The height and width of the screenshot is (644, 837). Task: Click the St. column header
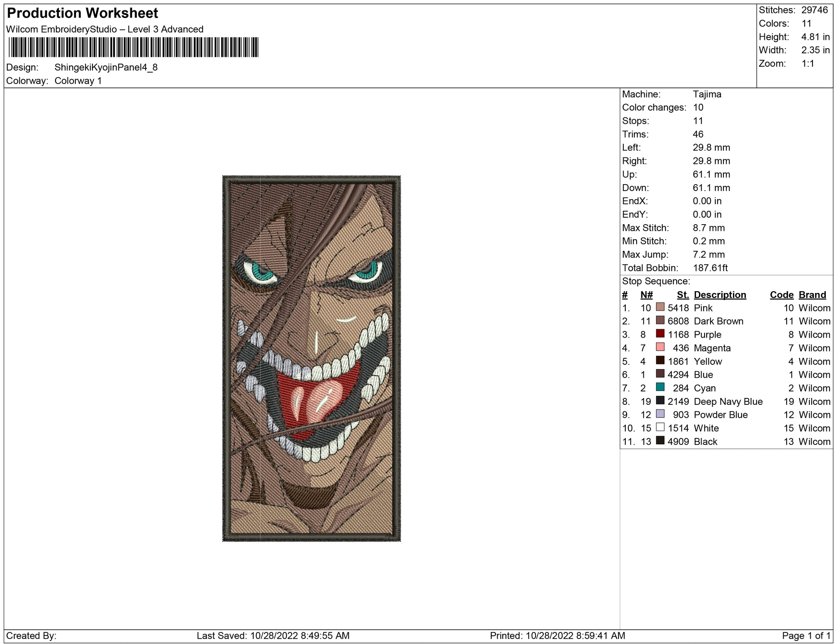(x=683, y=295)
